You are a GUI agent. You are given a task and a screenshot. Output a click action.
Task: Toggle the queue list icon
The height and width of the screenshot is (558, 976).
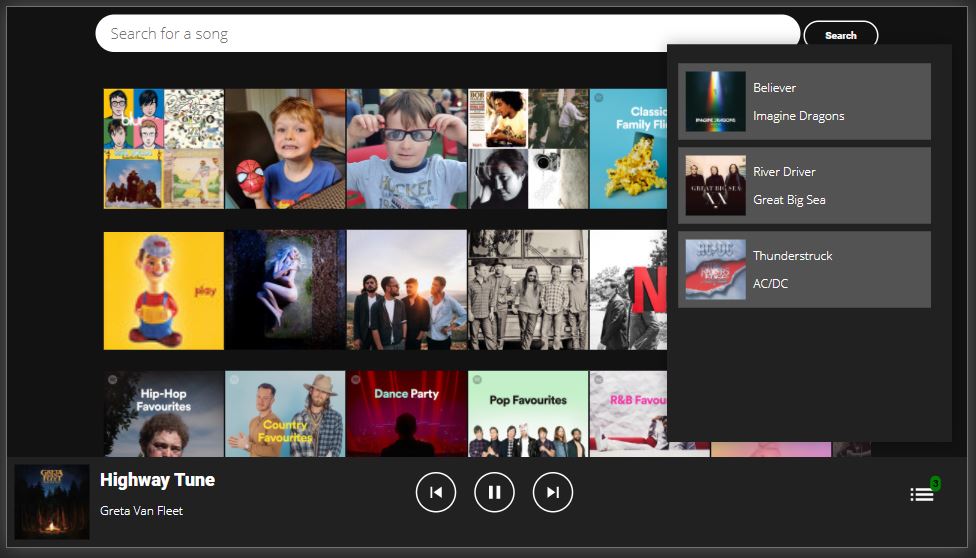[922, 494]
